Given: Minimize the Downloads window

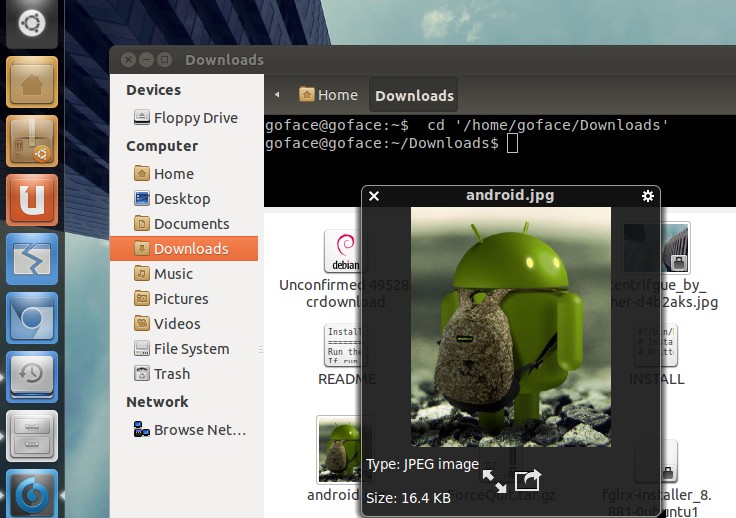Looking at the screenshot, I should [146, 60].
